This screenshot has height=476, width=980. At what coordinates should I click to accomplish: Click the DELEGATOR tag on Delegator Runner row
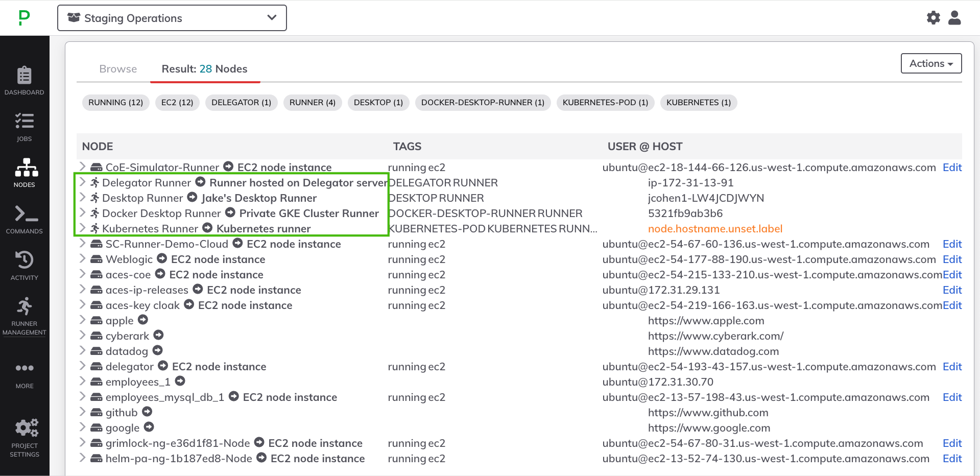[x=419, y=183]
